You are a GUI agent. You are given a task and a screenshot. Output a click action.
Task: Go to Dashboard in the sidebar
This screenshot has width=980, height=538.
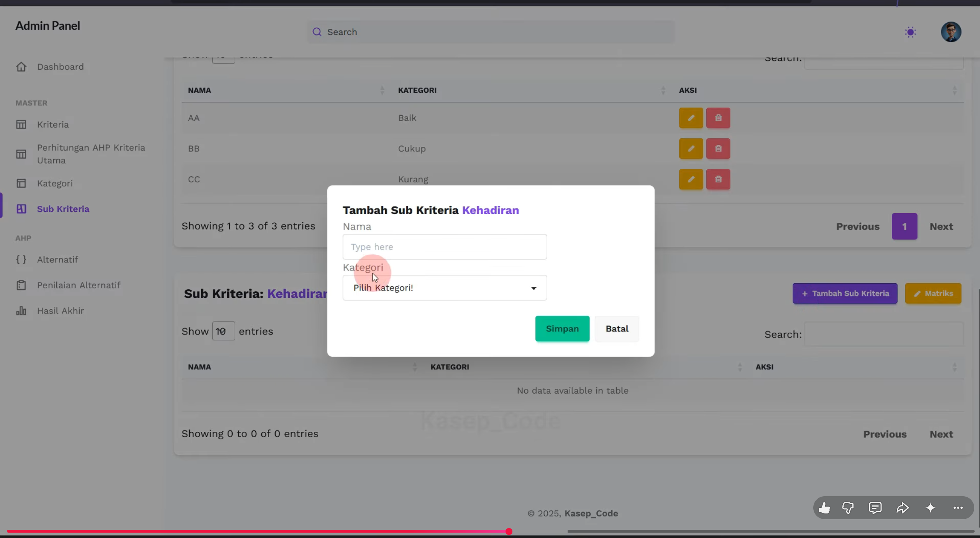(x=60, y=67)
